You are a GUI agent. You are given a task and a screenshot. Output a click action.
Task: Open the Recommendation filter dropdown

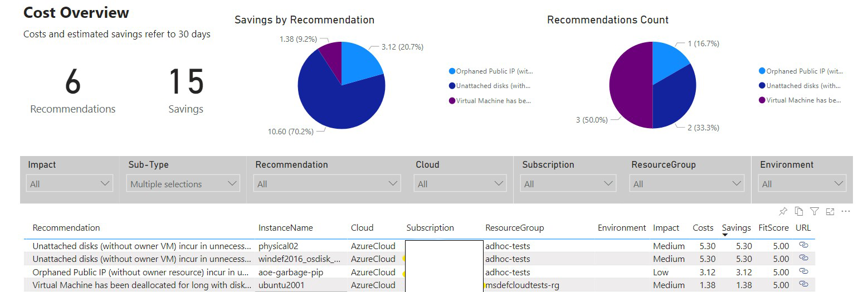(x=327, y=184)
